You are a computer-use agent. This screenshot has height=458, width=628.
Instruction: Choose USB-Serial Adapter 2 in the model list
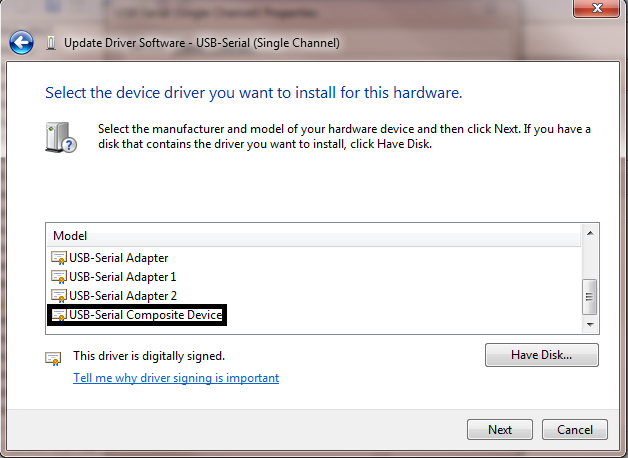[122, 296]
